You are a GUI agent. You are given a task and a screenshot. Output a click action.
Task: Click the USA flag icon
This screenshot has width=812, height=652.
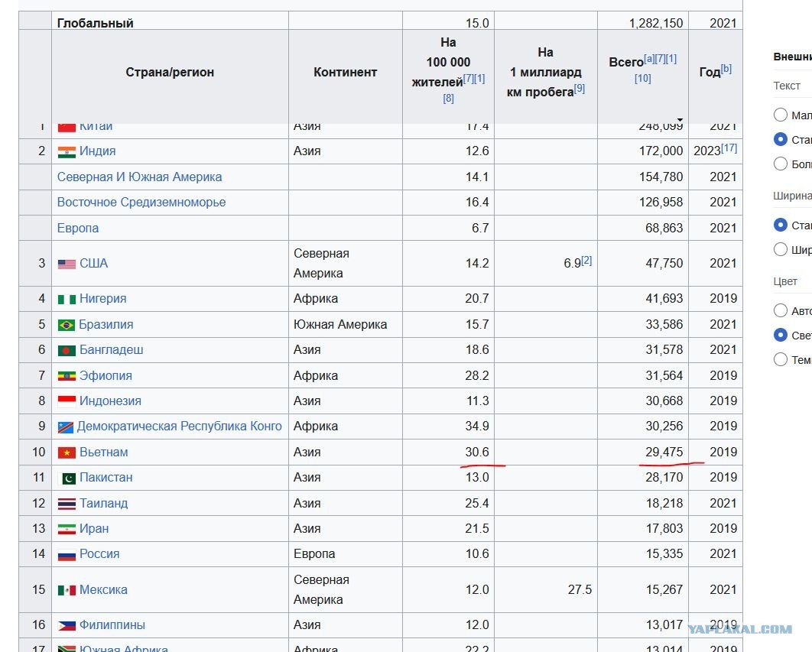click(x=67, y=264)
